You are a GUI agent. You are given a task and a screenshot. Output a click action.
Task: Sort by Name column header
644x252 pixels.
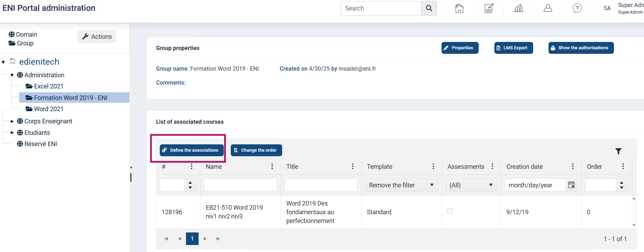tap(214, 167)
